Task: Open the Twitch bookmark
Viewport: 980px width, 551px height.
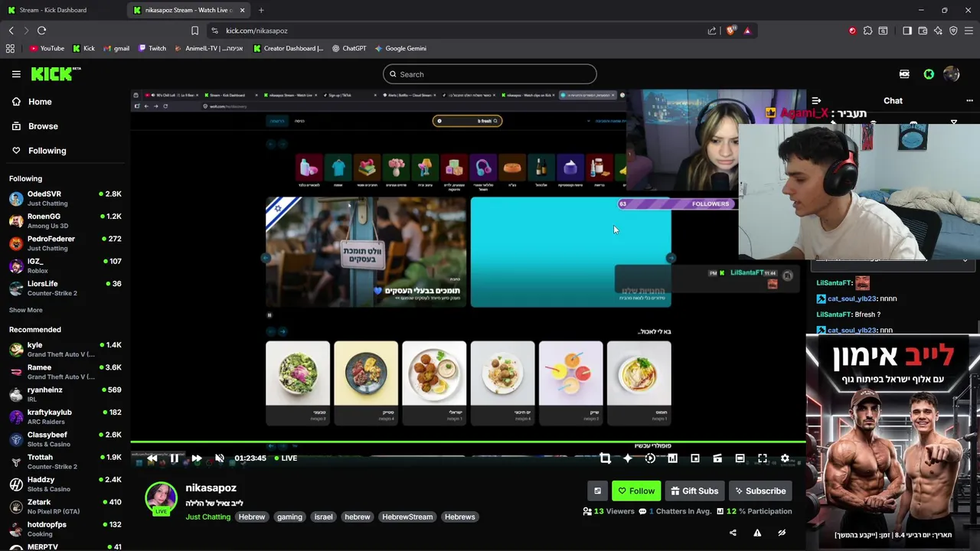Action: (x=152, y=48)
